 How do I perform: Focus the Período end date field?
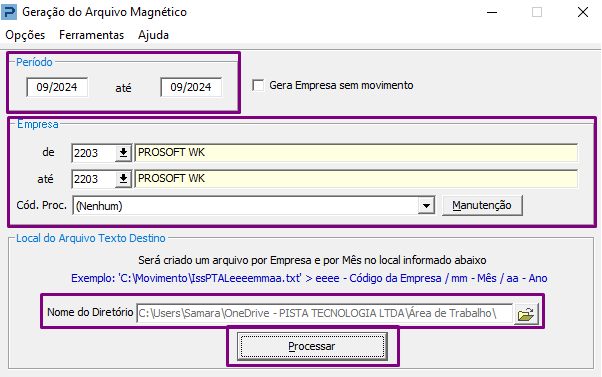pyautogui.click(x=191, y=87)
